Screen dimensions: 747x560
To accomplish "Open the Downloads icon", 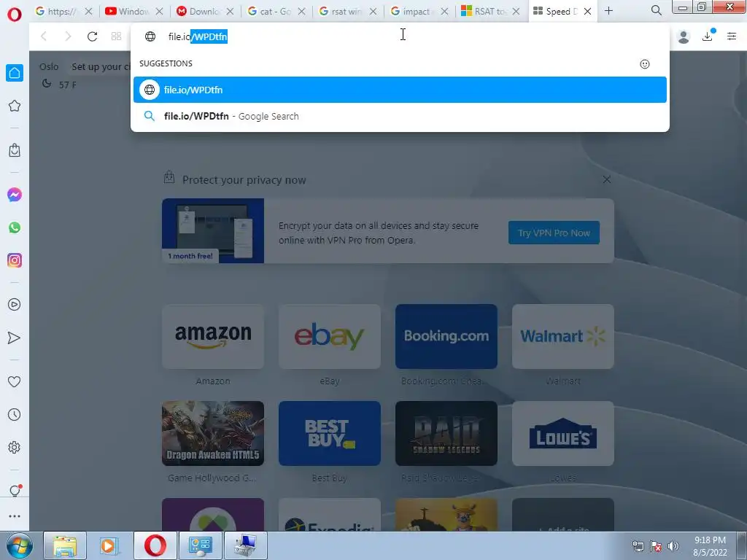I will [708, 36].
